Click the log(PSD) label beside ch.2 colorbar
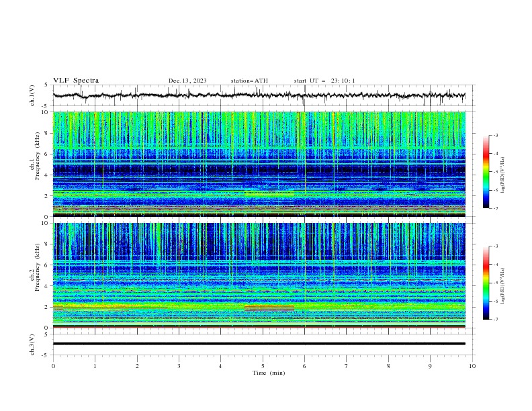This screenshot has width=532, height=411. [x=502, y=285]
